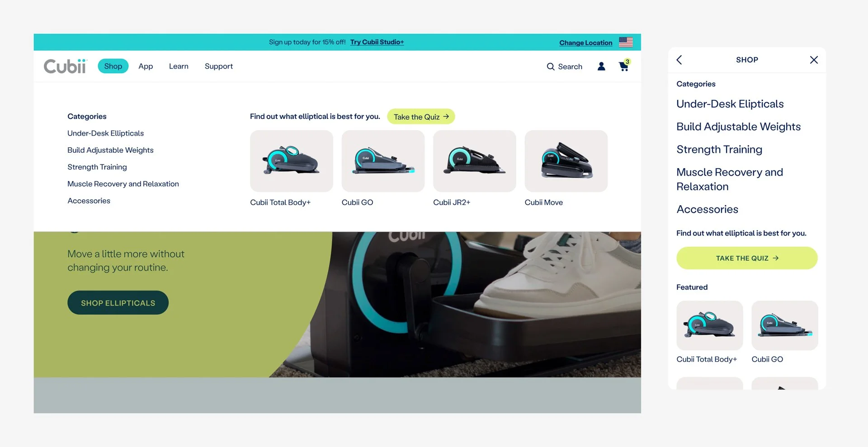Tap Muscle Recovery and Relaxation mobile link
Image resolution: width=868 pixels, height=447 pixels.
click(730, 179)
